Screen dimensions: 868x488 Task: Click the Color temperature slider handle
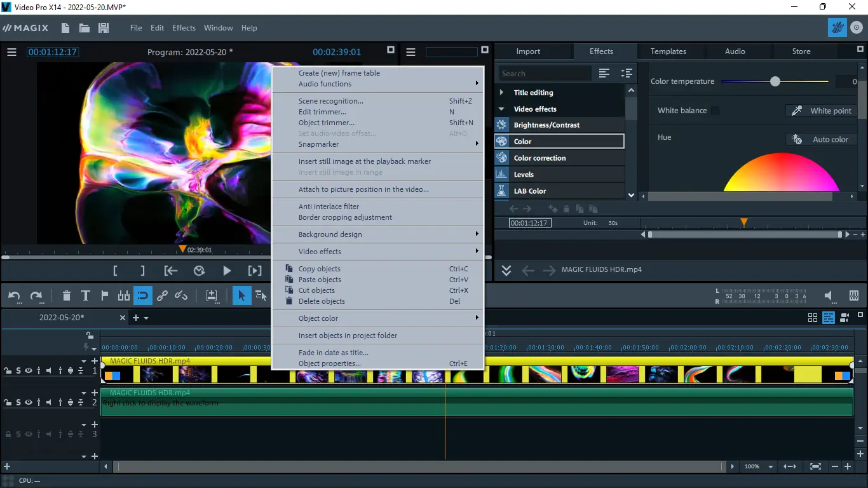pyautogui.click(x=775, y=81)
